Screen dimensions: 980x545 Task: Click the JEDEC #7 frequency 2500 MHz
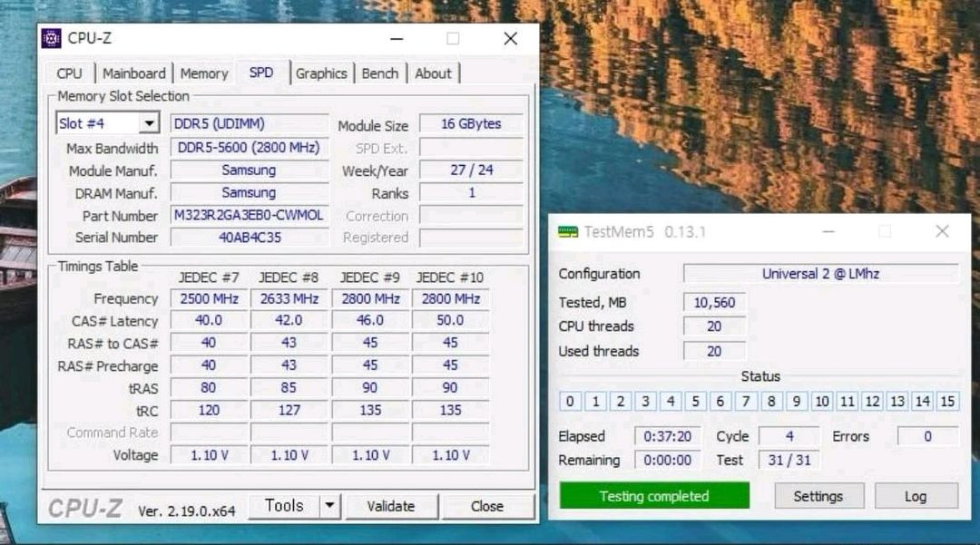209,299
